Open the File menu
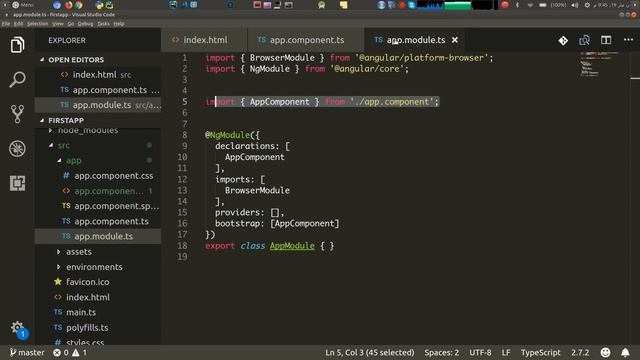This screenshot has height=360, width=640. [x=6, y=24]
